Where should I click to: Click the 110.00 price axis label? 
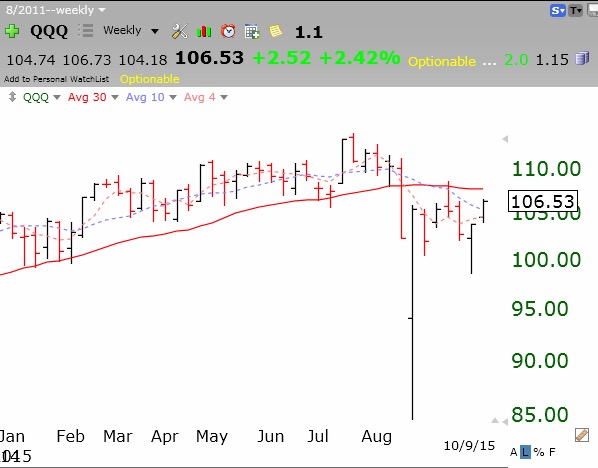tap(546, 169)
